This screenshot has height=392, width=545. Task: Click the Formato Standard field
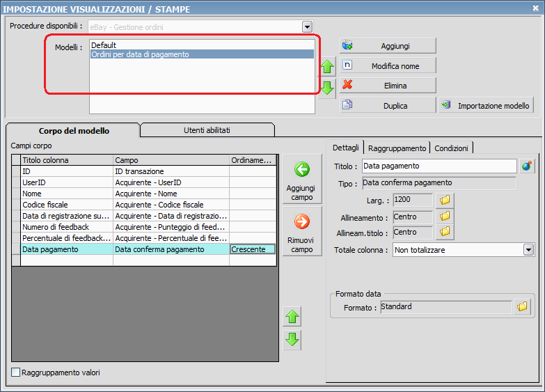tap(446, 307)
